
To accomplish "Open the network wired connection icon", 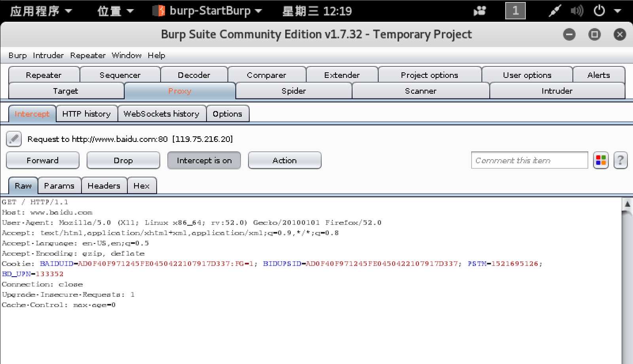I will pyautogui.click(x=555, y=11).
